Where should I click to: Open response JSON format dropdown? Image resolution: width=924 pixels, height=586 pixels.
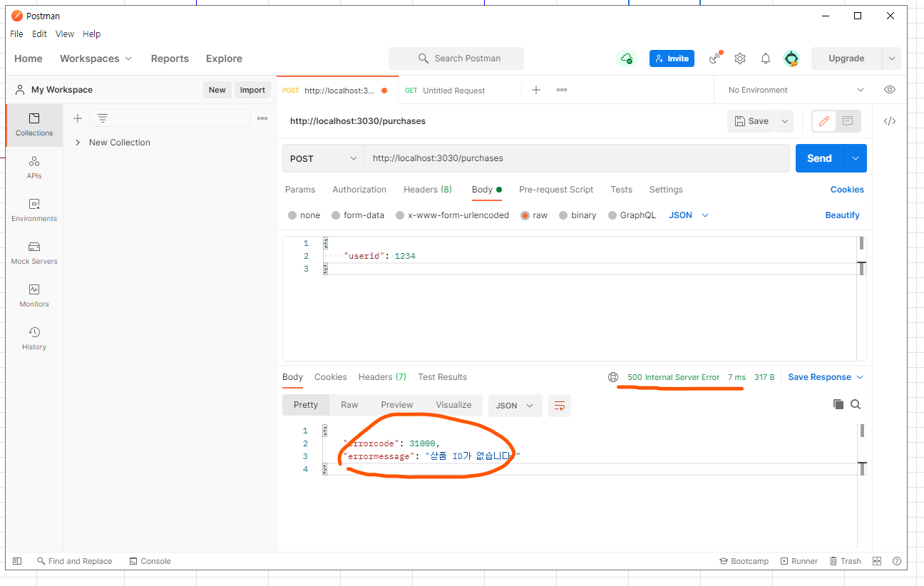[x=515, y=405]
